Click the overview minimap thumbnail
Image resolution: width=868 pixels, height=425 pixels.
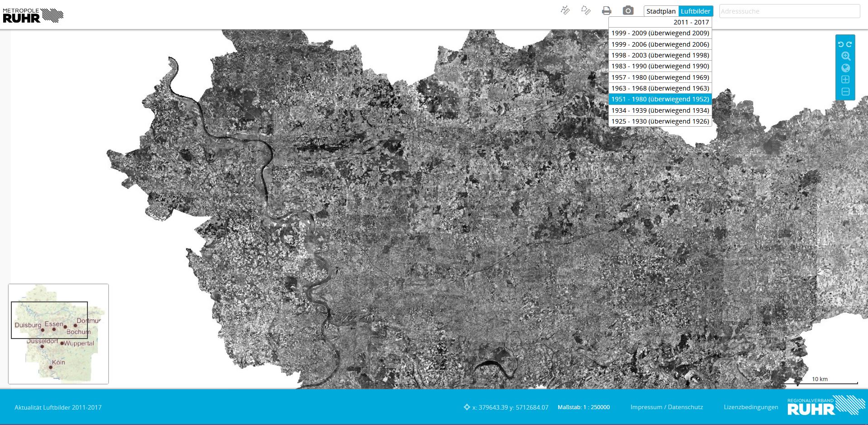(58, 334)
